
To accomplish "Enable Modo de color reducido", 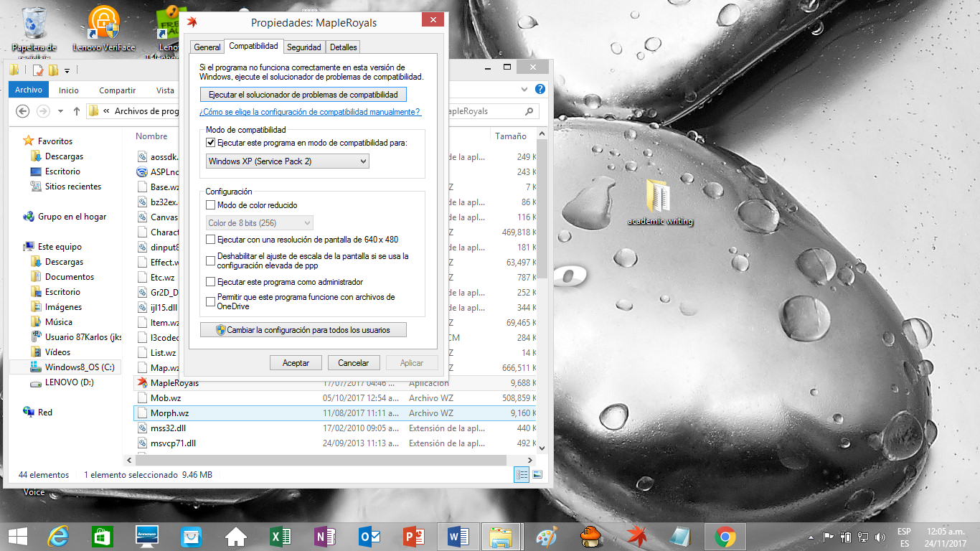I will pyautogui.click(x=210, y=205).
